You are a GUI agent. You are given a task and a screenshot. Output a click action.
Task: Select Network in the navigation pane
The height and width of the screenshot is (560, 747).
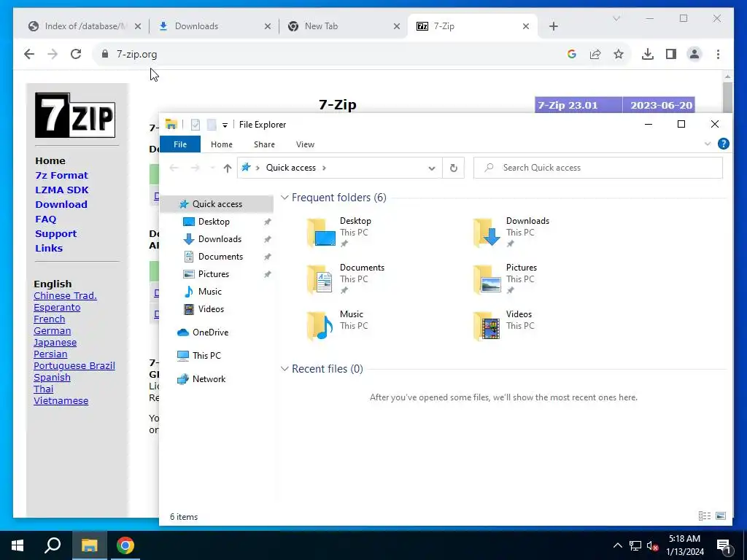209,379
